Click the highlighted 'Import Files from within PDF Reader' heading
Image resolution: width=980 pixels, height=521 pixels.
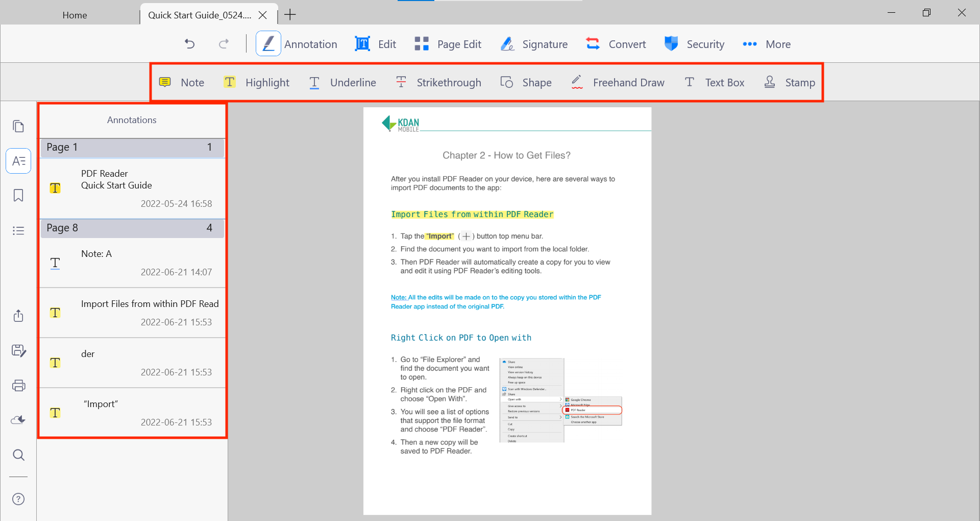[x=472, y=215]
